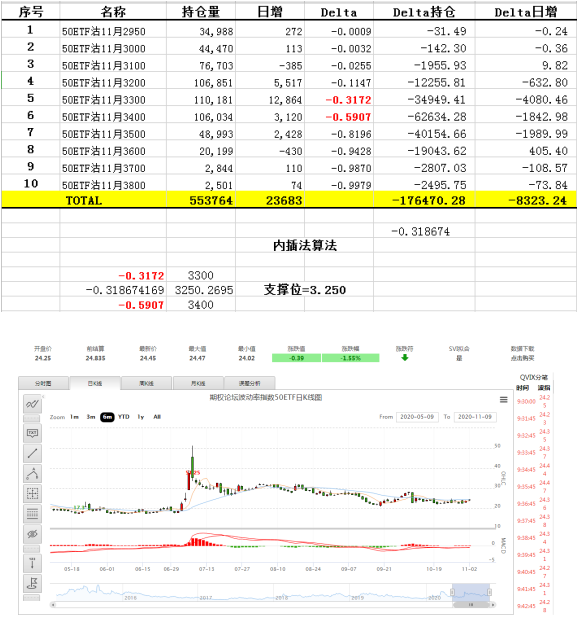Select cell 50ETF沽11月3300

point(113,100)
